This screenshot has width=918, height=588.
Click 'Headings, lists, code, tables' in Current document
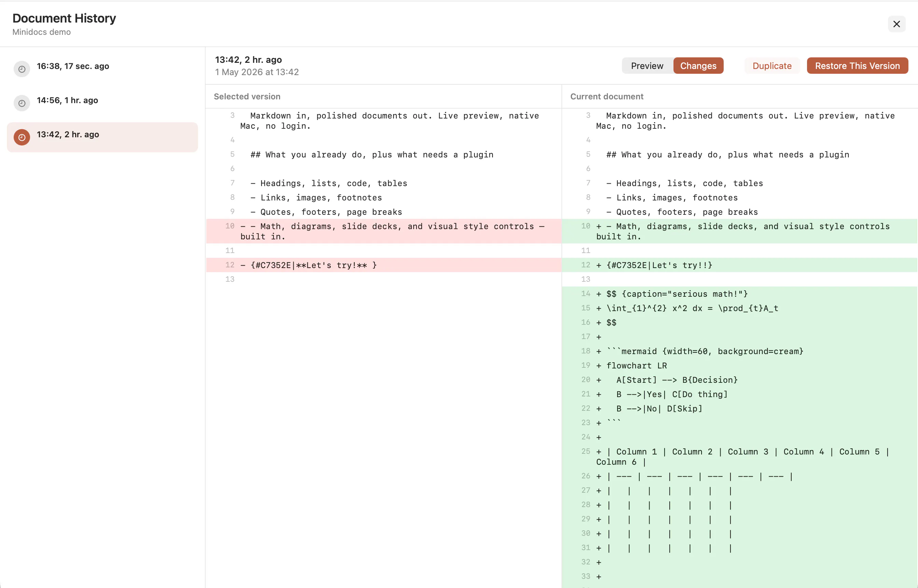(740, 183)
